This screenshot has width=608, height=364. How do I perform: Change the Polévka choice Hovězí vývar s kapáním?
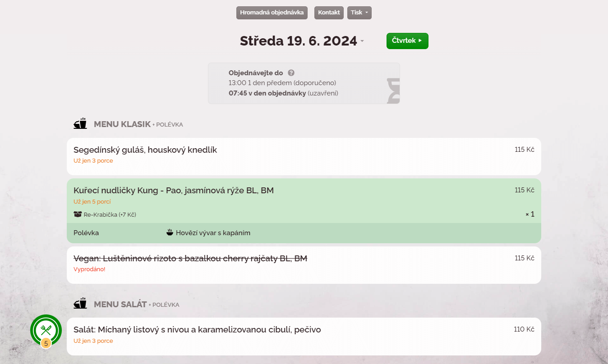click(x=213, y=233)
